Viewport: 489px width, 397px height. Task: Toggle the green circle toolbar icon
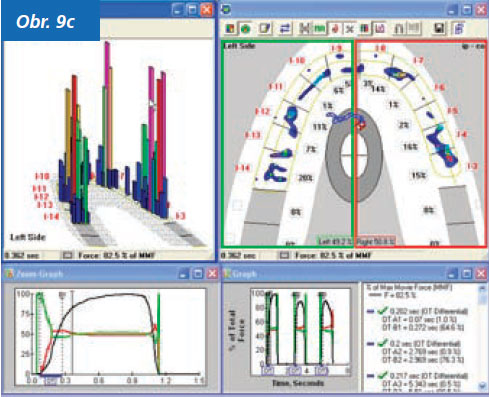pos(246,29)
